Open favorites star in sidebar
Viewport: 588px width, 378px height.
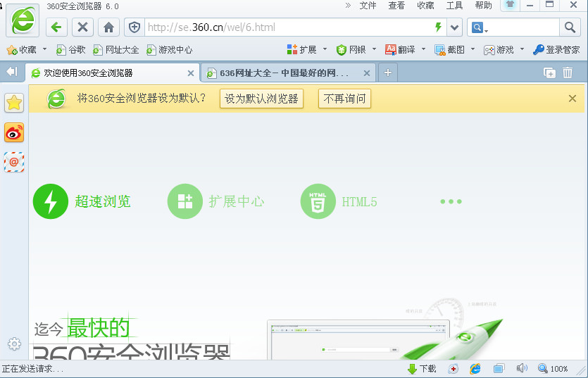[14, 103]
